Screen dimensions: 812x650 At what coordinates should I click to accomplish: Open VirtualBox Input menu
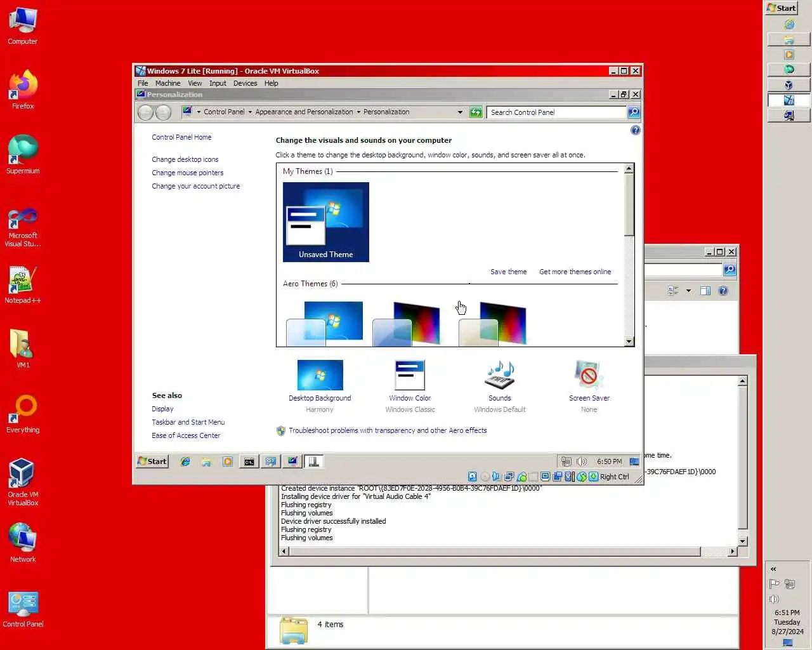point(218,83)
